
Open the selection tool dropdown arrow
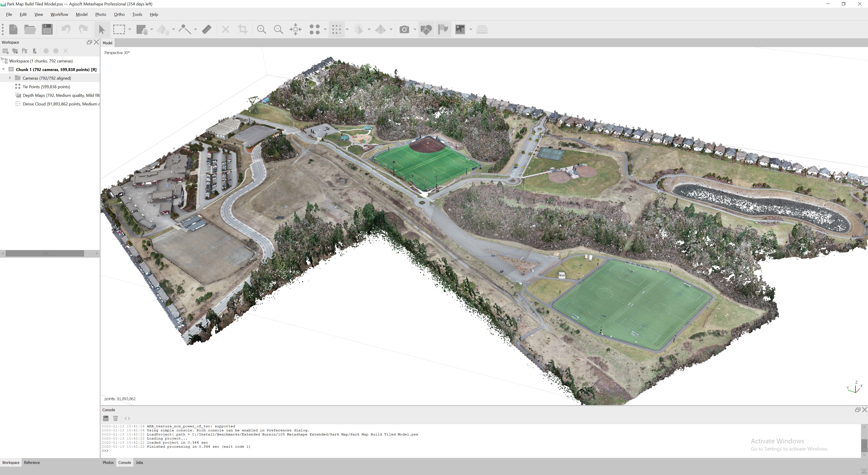pos(130,30)
